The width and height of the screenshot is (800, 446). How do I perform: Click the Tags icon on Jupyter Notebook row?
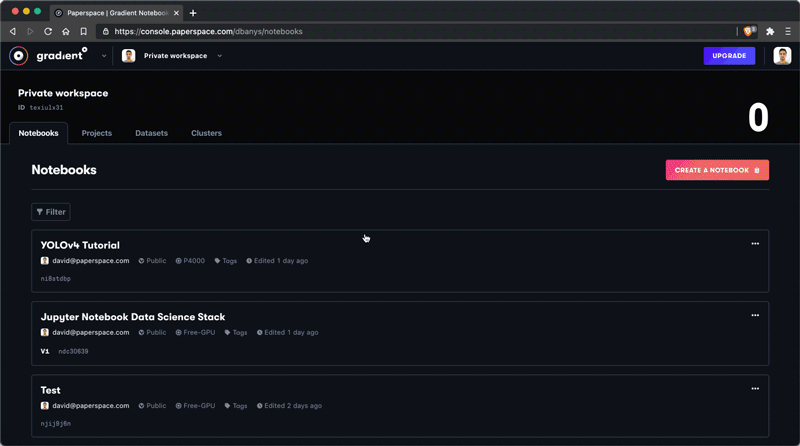(x=228, y=333)
